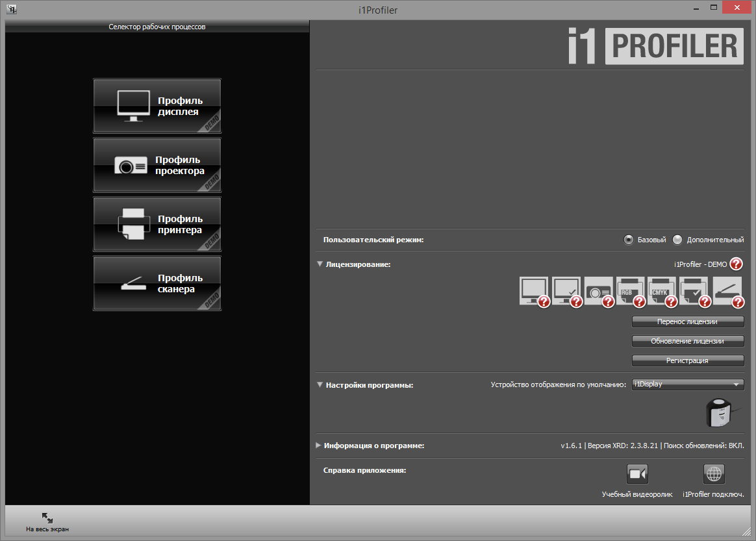Click the display profiling license icon
Screen dimensions: 756x541
535,291
